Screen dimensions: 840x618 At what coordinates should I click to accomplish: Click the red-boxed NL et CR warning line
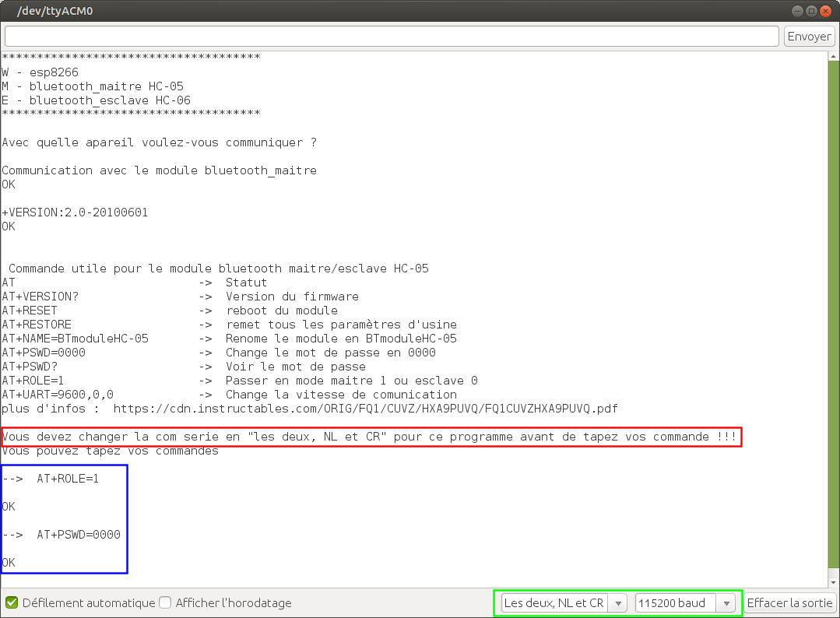(371, 437)
